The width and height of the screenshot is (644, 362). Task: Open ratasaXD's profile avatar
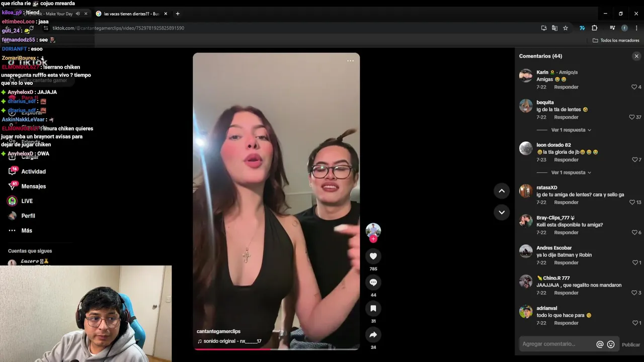[526, 191]
